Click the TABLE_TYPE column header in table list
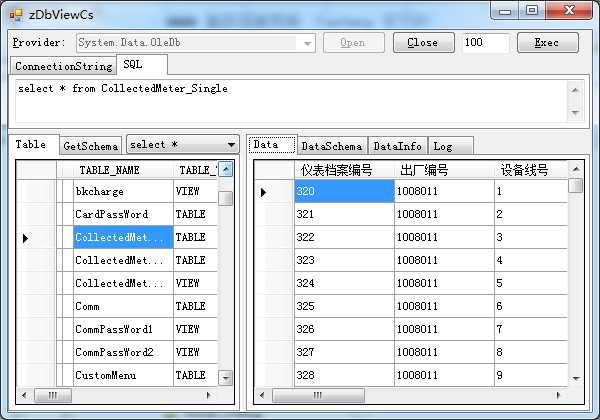This screenshot has width=600, height=420. point(196,170)
